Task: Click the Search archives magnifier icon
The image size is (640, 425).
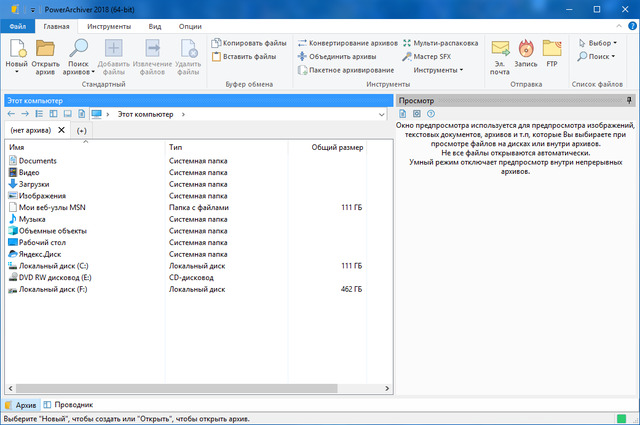Action: click(x=79, y=50)
